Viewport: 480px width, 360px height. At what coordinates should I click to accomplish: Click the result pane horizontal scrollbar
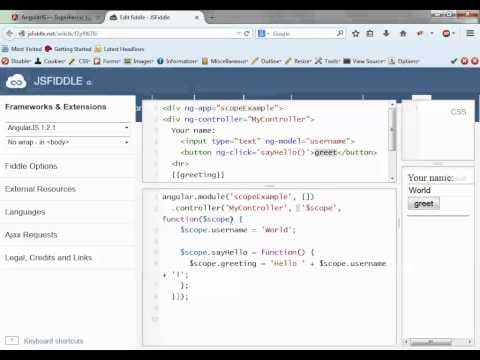pos(431,342)
